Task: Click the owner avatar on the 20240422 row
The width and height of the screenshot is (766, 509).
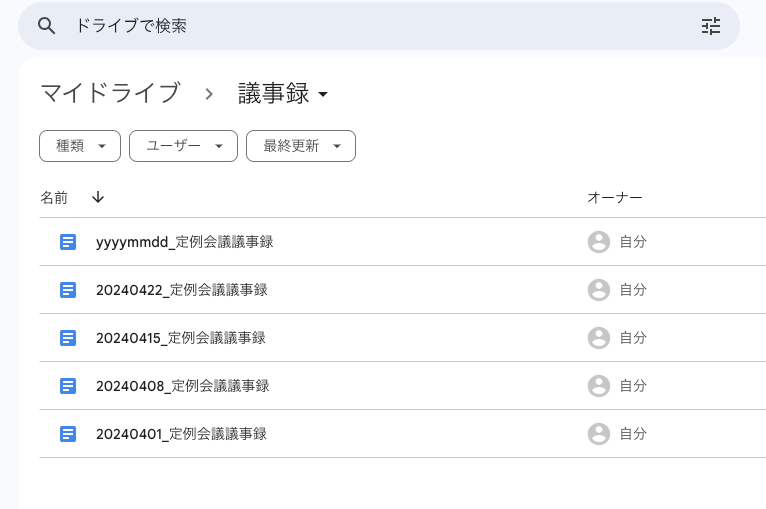Action: pos(599,290)
